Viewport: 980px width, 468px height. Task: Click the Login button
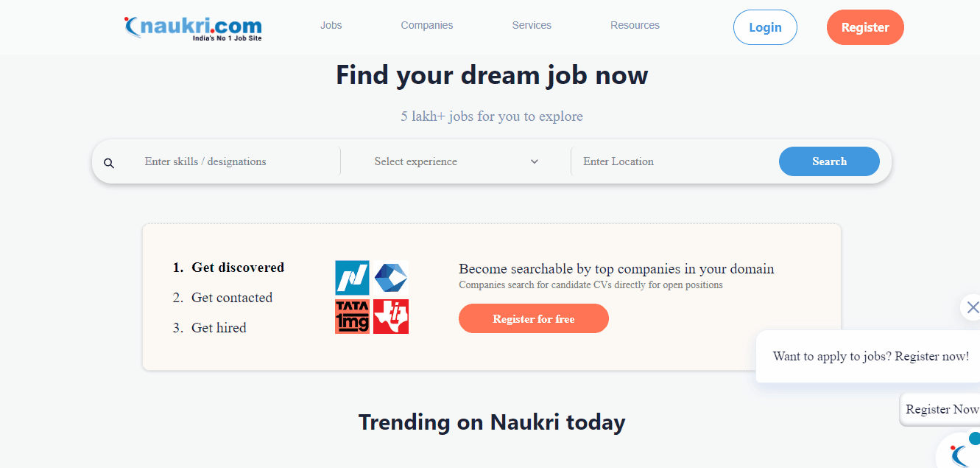pos(765,27)
